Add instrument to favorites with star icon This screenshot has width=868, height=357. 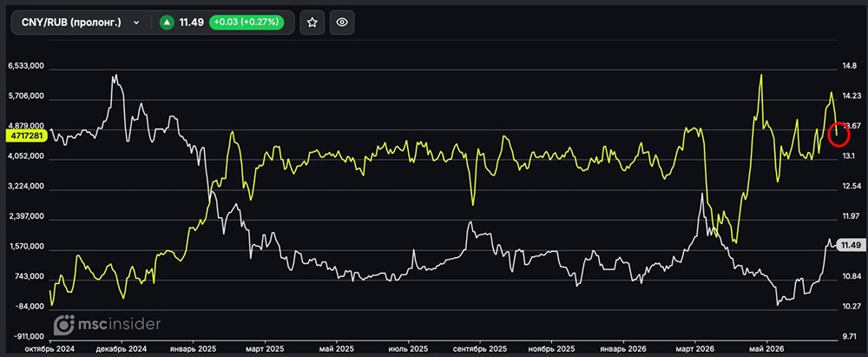coord(312,23)
